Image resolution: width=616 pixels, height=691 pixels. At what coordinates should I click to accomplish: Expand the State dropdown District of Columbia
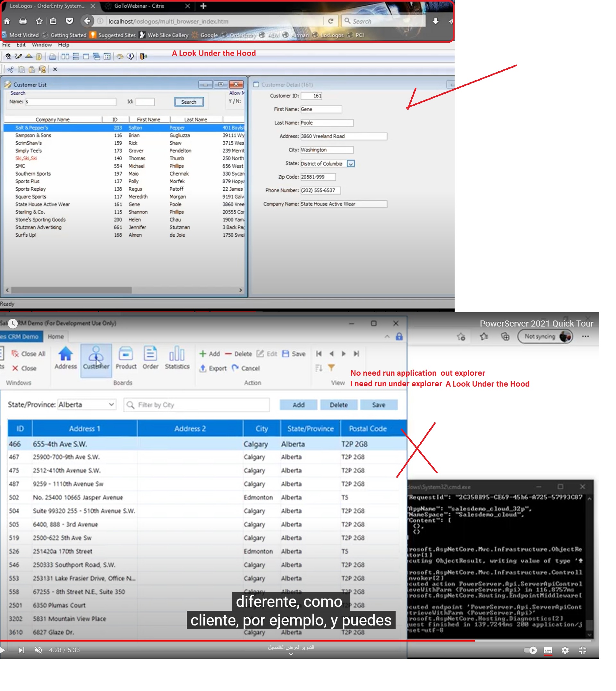point(351,164)
